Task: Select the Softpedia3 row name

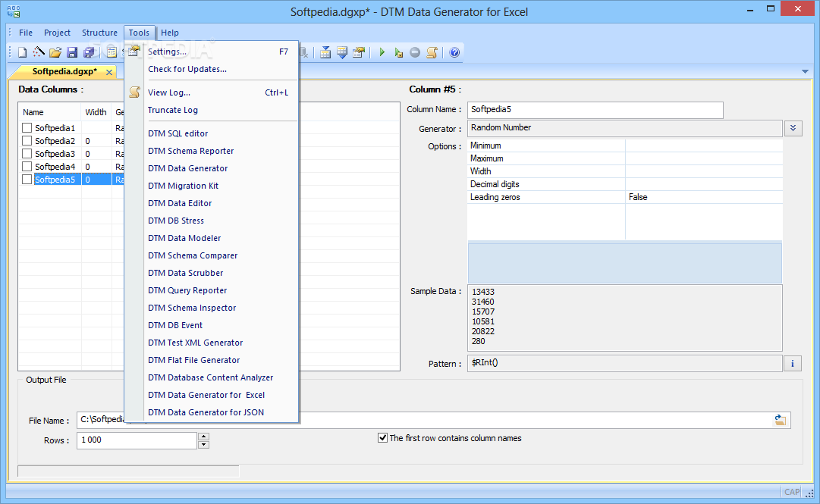Action: pos(55,154)
